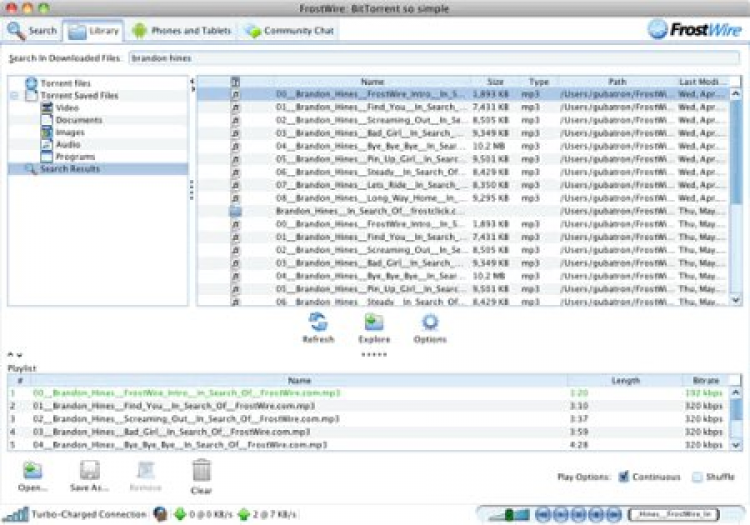Viewport: 750px width, 525px height.
Task: Open library Options gear
Action: click(430, 322)
